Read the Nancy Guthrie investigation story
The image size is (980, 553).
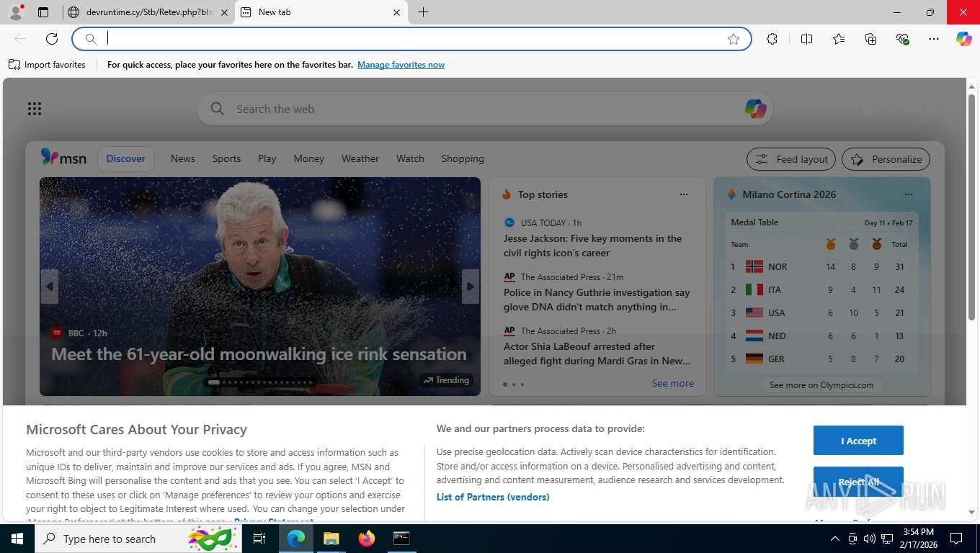(597, 300)
